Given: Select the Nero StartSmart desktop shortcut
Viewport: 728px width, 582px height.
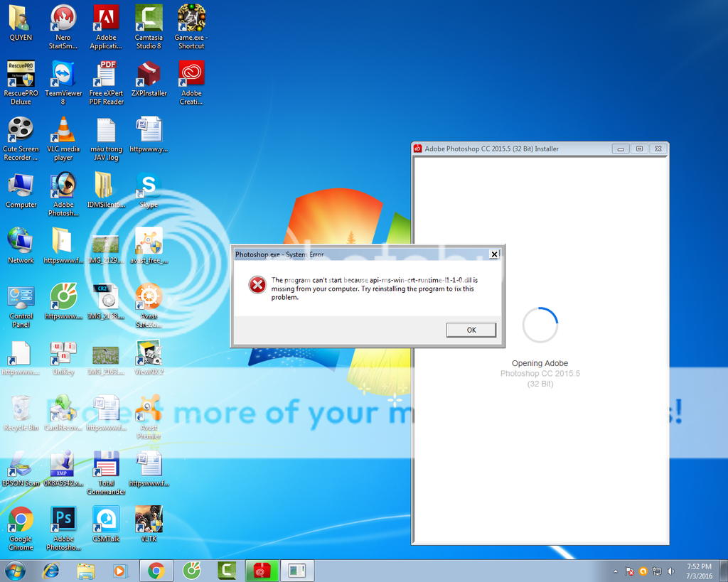Looking at the screenshot, I should pos(63,27).
